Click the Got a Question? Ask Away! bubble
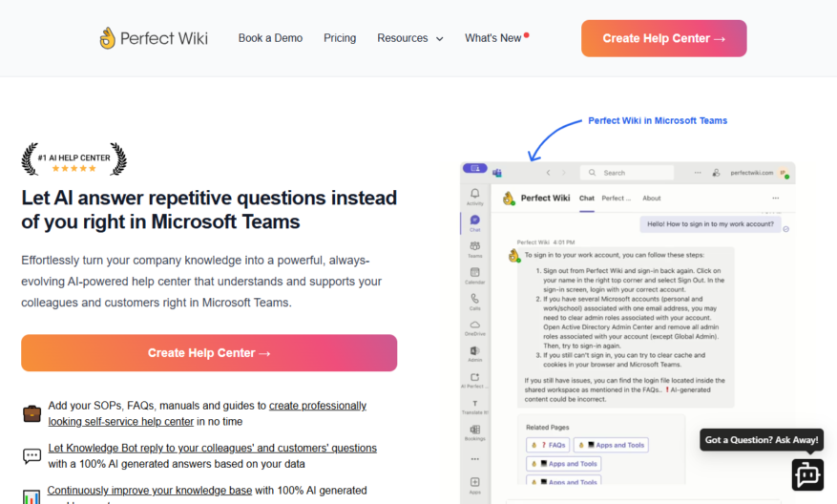This screenshot has height=504, width=837. click(x=762, y=440)
